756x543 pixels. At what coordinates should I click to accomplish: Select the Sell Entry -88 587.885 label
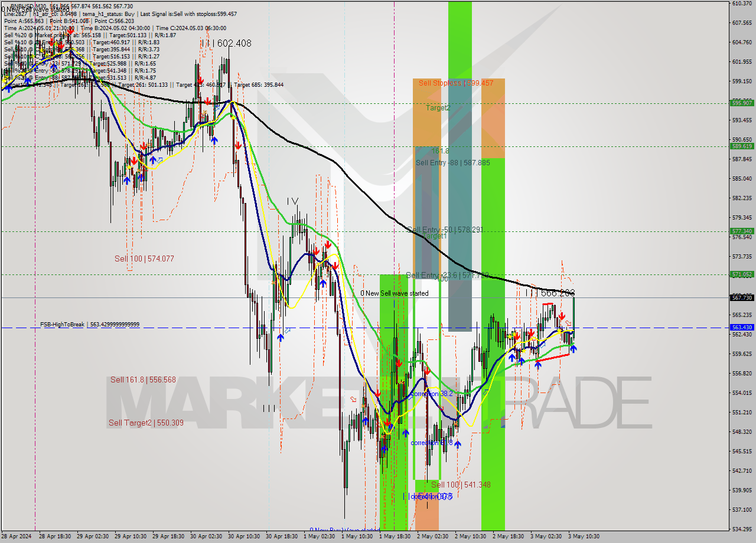tap(453, 162)
